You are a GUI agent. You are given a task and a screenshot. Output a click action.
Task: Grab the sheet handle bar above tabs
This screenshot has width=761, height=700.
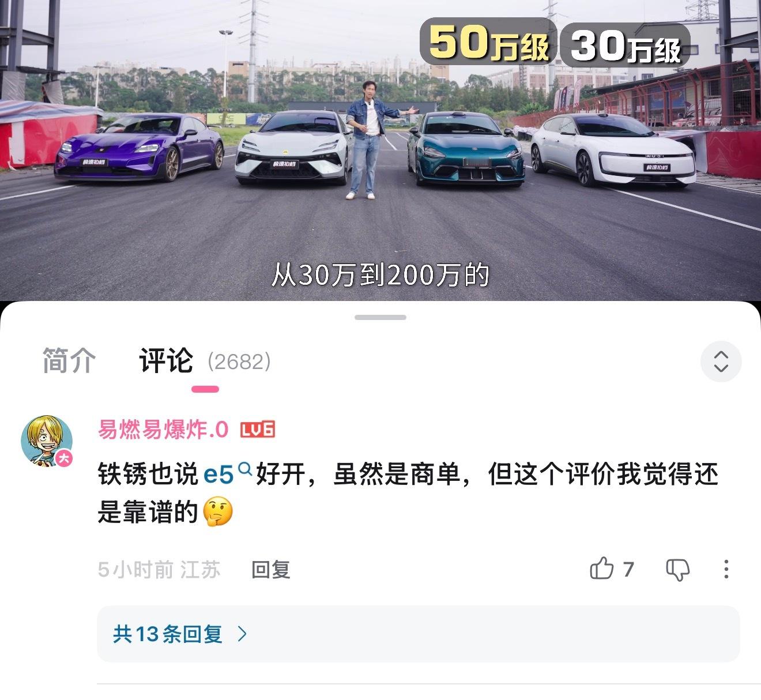[x=380, y=317]
